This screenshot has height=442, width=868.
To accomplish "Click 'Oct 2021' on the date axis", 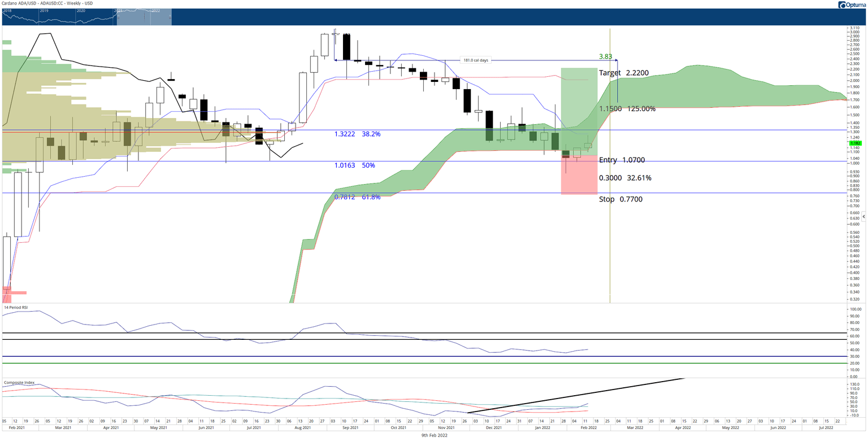I will pyautogui.click(x=398, y=428).
